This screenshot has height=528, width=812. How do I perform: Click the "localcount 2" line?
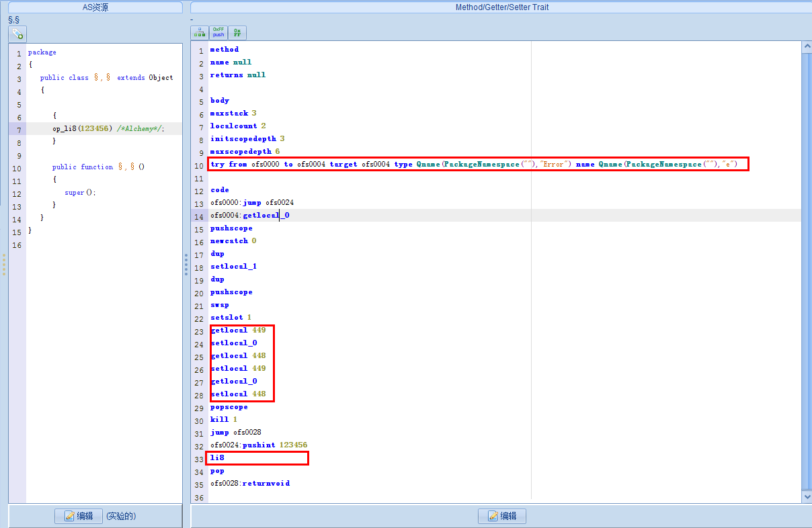(x=238, y=126)
